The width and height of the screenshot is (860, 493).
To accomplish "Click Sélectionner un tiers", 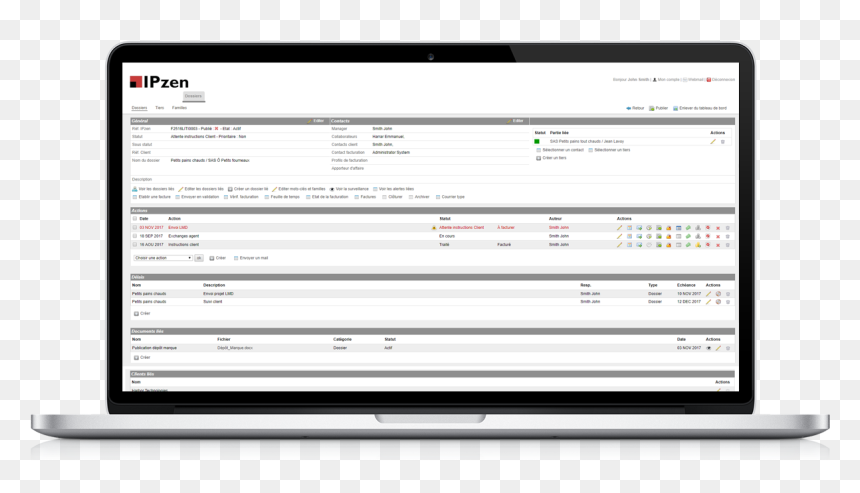I will (609, 150).
